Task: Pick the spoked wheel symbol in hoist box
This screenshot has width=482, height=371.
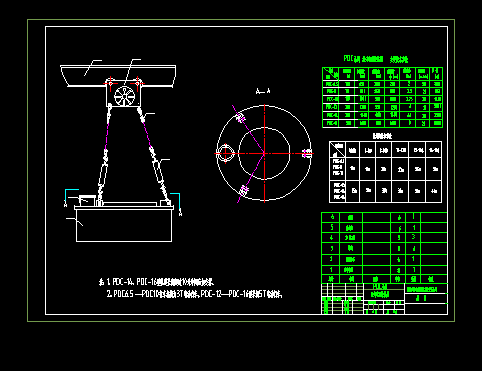Action: click(x=124, y=96)
